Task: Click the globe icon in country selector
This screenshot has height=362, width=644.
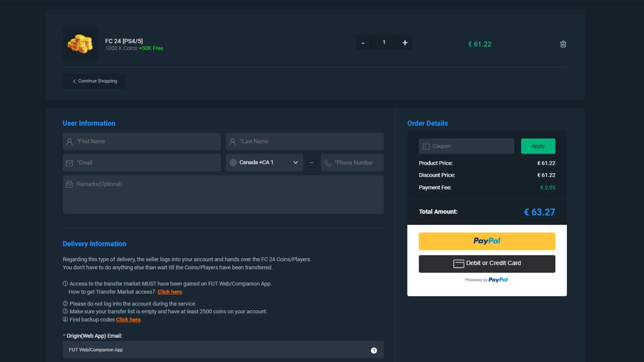Action: (233, 162)
